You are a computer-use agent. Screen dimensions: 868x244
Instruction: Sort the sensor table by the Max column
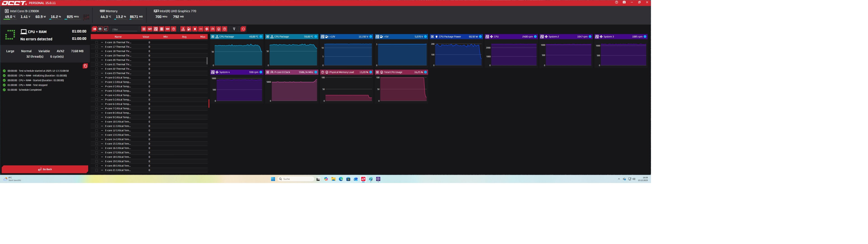[203, 37]
